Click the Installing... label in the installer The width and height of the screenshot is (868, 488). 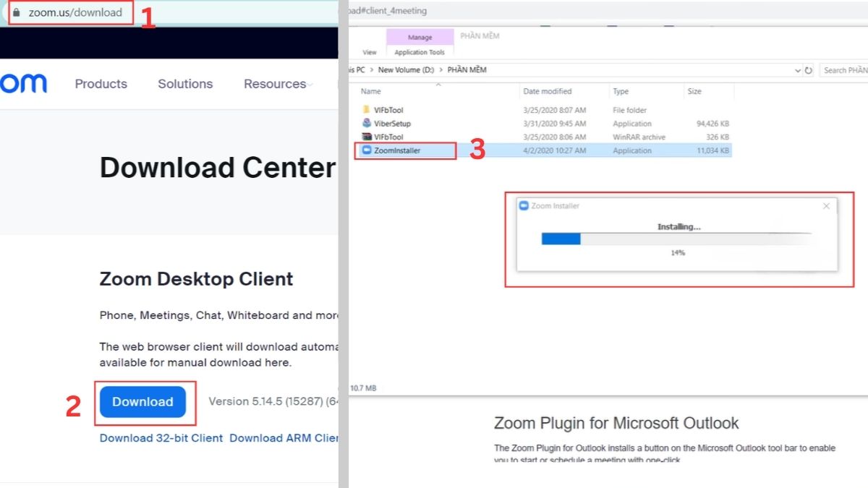point(678,226)
